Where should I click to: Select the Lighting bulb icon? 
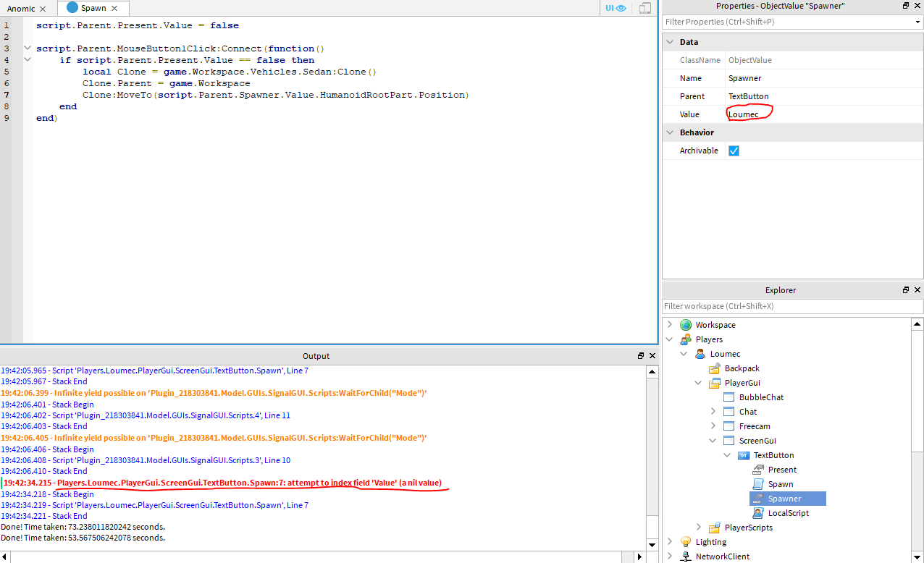(x=685, y=542)
